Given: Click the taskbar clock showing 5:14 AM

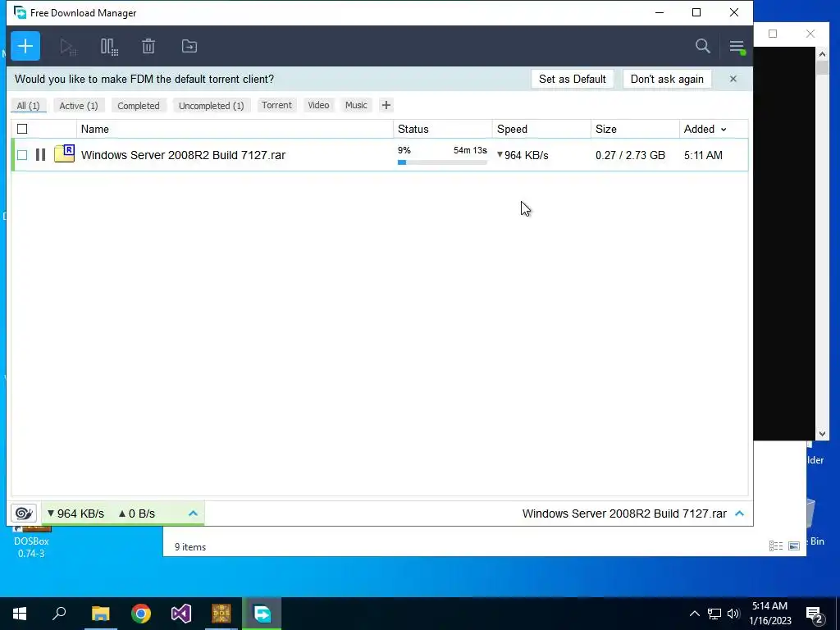Looking at the screenshot, I should pyautogui.click(x=769, y=614).
